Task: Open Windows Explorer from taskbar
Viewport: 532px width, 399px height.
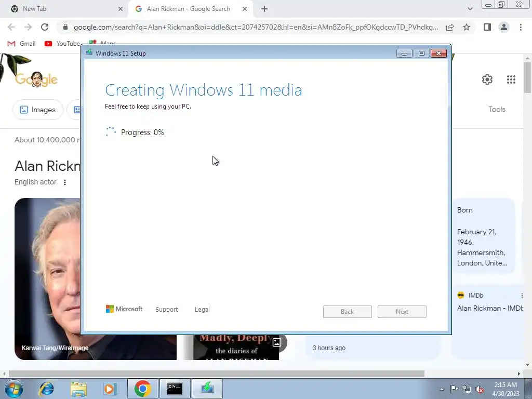Action: coord(78,389)
